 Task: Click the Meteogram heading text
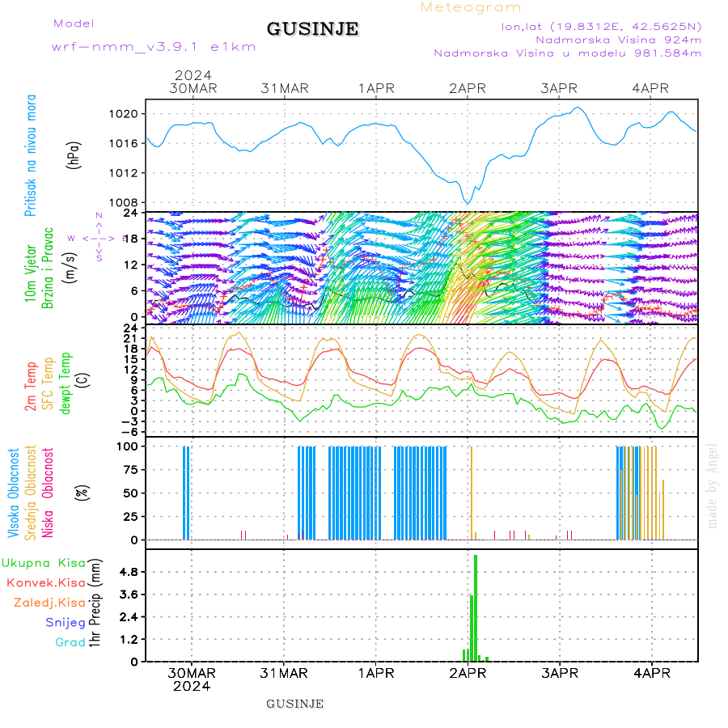pyautogui.click(x=470, y=7)
